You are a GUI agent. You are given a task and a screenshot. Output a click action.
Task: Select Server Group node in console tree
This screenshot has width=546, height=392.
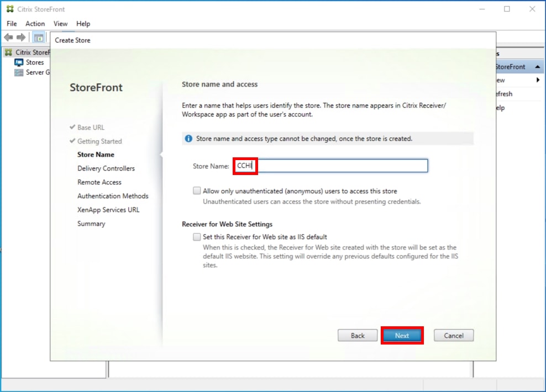tap(38, 72)
